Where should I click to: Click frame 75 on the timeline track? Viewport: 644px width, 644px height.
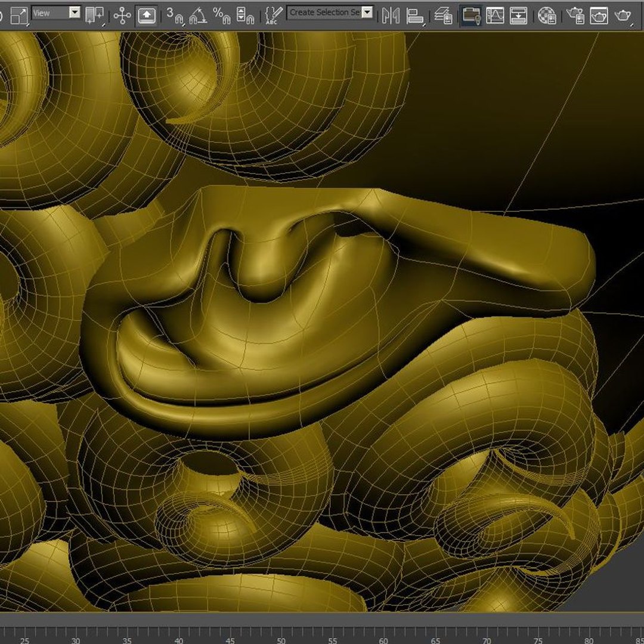point(538,640)
